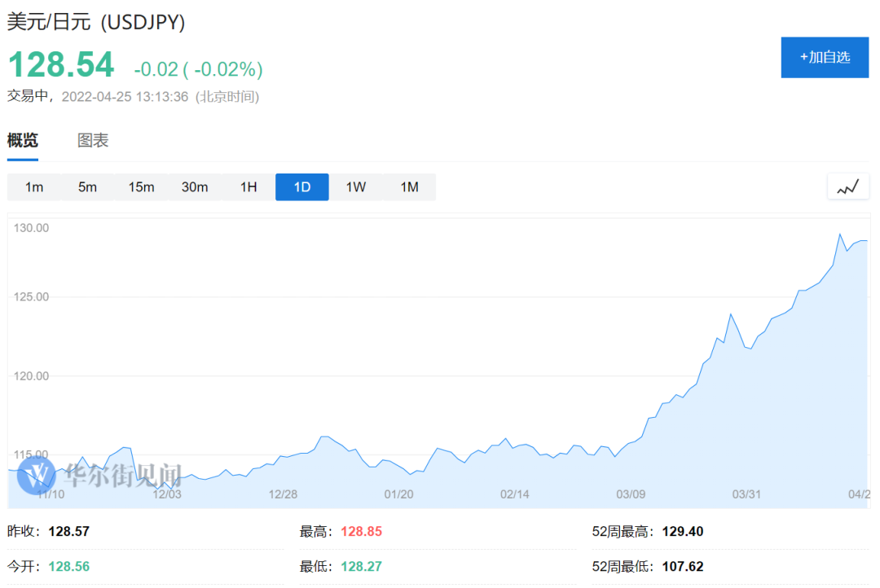Click the 01/20 date on the chart axis
Viewport: 880px width, 588px height.
pyautogui.click(x=399, y=494)
